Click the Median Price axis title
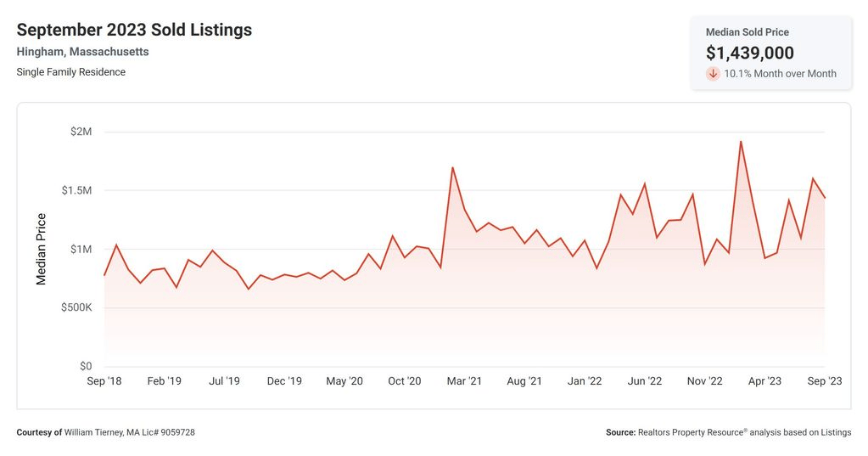This screenshot has height=456, width=868. pos(41,249)
